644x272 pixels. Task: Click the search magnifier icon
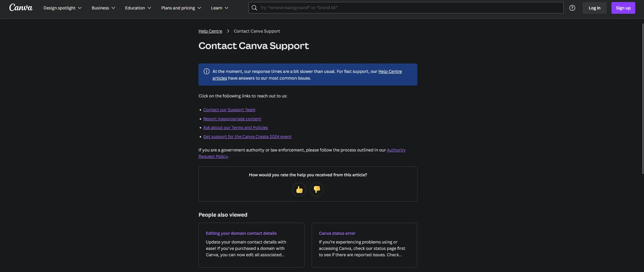(x=255, y=8)
